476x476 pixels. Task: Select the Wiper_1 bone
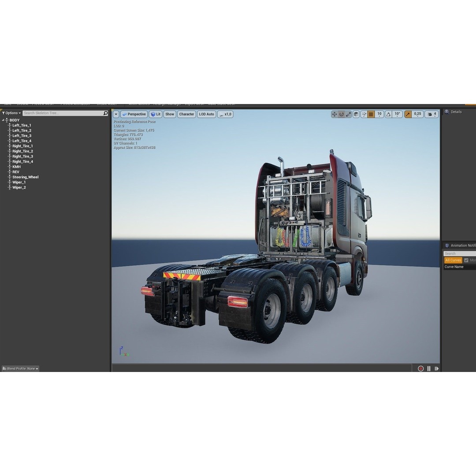[19, 182]
